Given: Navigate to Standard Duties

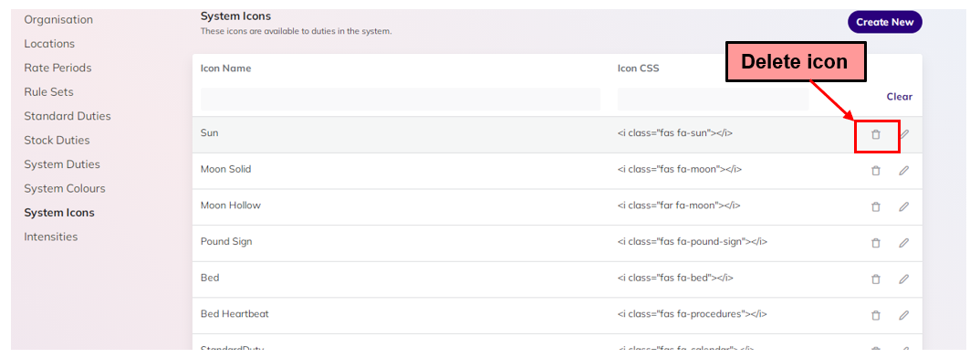Looking at the screenshot, I should 67,116.
